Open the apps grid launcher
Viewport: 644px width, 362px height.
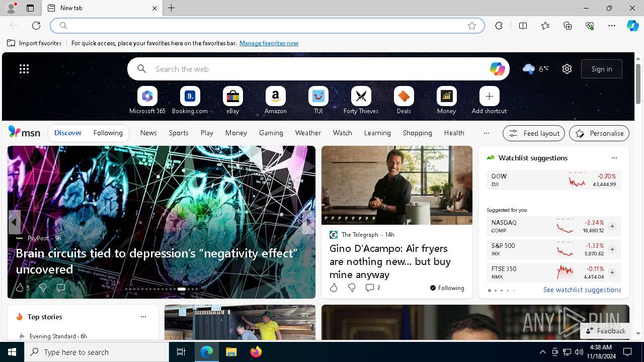click(24, 69)
